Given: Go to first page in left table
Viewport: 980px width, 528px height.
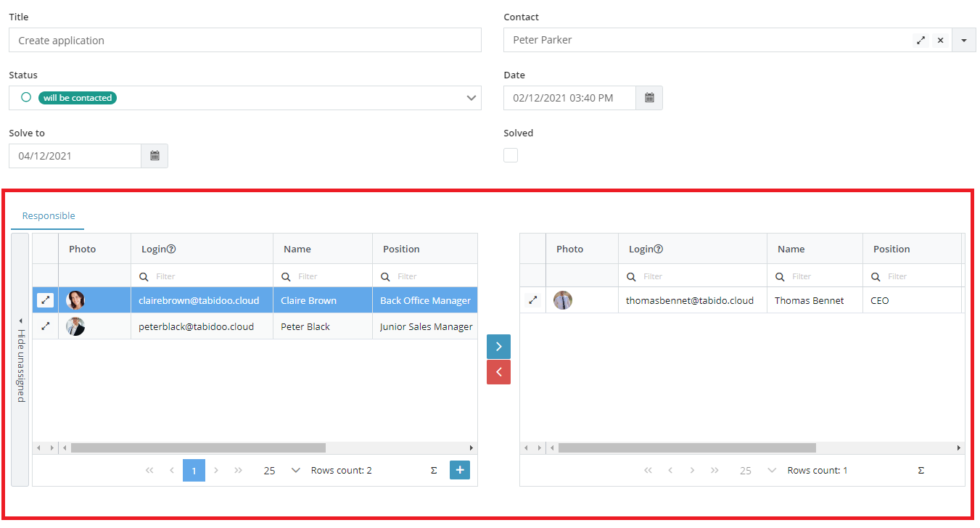Looking at the screenshot, I should [149, 471].
